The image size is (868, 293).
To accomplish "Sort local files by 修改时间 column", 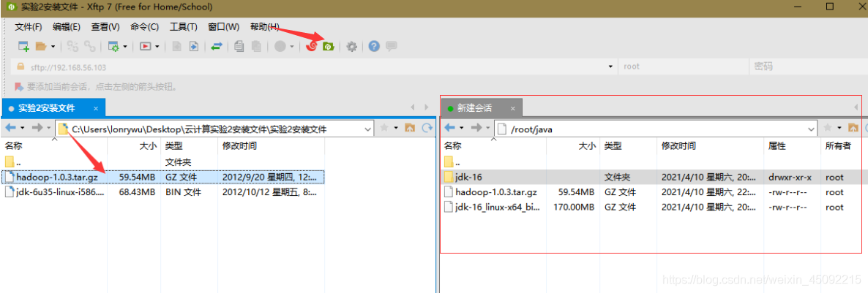I will click(x=239, y=146).
